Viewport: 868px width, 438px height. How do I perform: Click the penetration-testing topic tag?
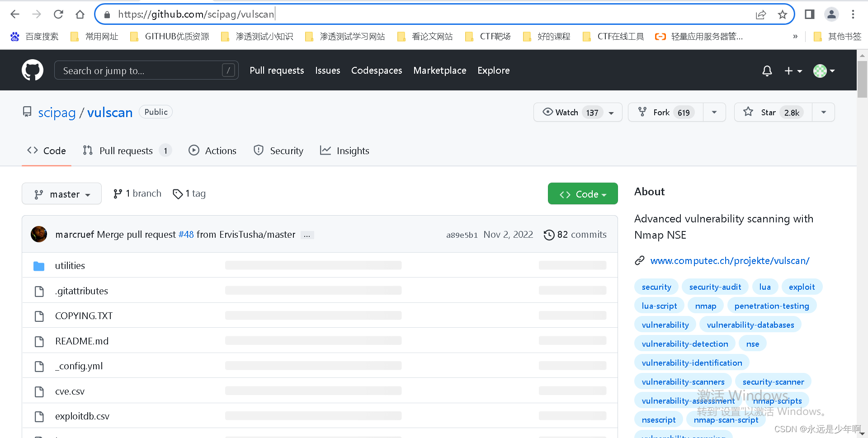coord(772,306)
